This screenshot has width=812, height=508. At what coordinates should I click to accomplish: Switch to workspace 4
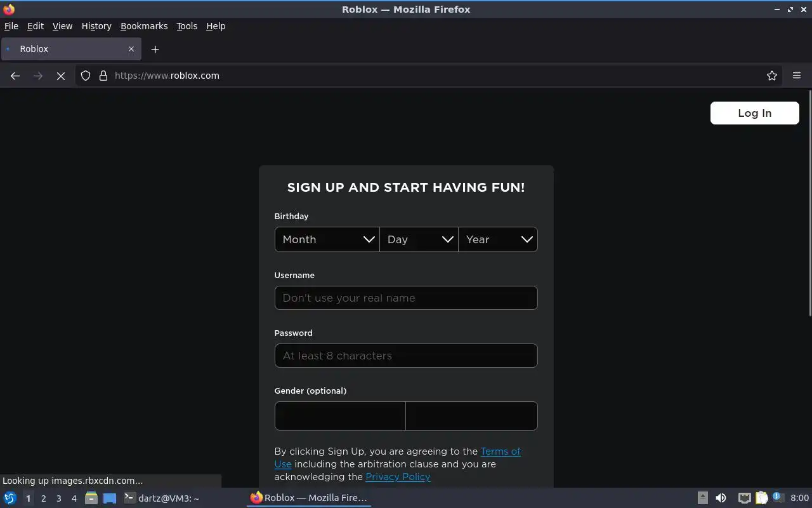click(x=74, y=498)
